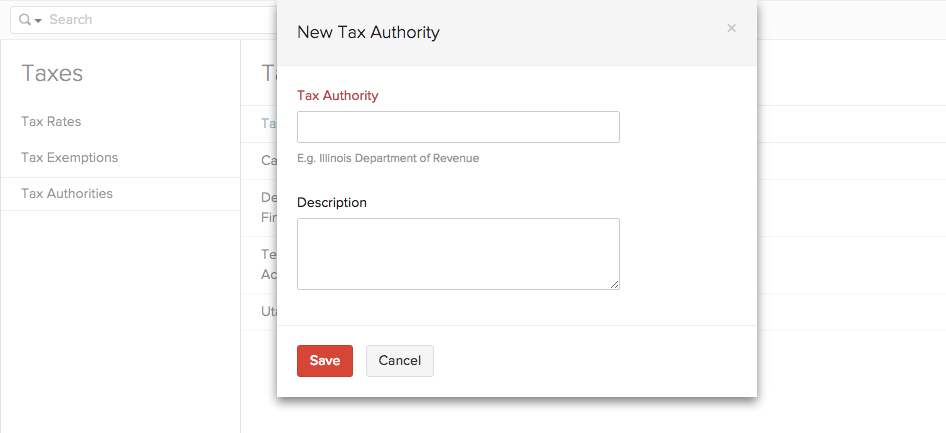Image resolution: width=946 pixels, height=433 pixels.
Task: Focus the Search text box
Action: click(x=150, y=20)
